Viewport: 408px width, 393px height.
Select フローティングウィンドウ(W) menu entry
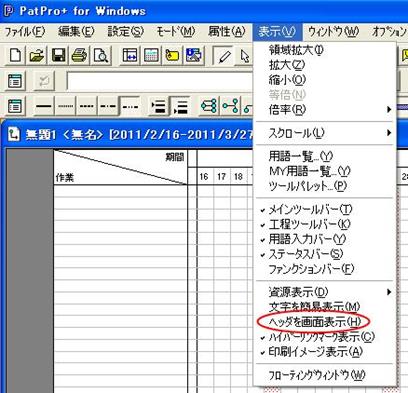(317, 375)
